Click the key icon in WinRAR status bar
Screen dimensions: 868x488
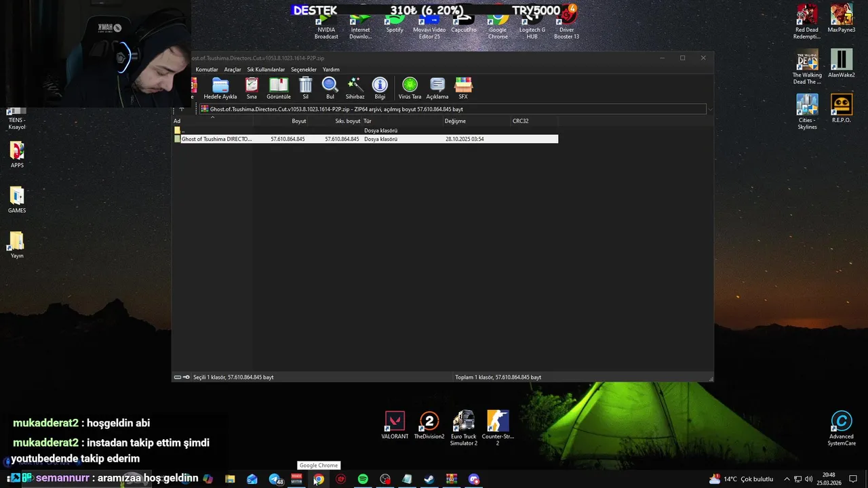coord(186,377)
